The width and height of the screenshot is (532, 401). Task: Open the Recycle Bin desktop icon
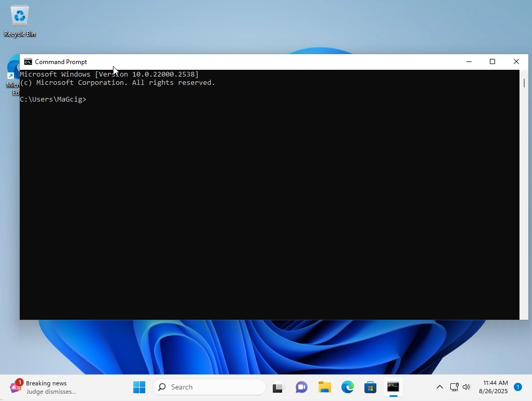point(20,21)
